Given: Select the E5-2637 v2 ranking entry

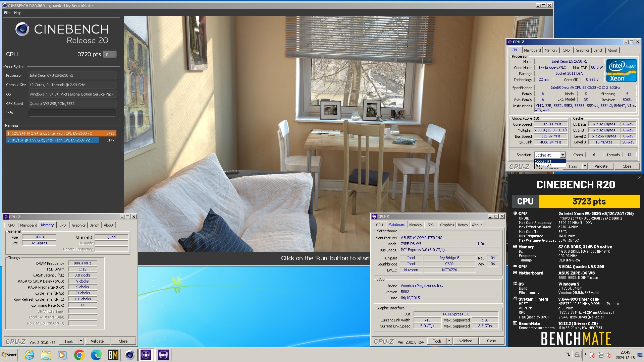Looking at the screenshot, I should (61, 140).
